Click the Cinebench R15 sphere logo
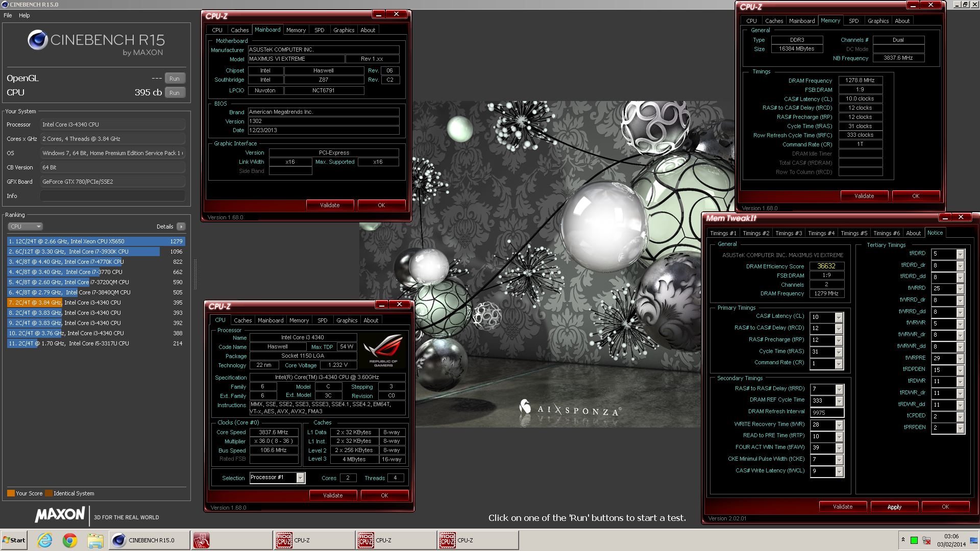This screenshot has width=980, height=551. click(x=37, y=40)
